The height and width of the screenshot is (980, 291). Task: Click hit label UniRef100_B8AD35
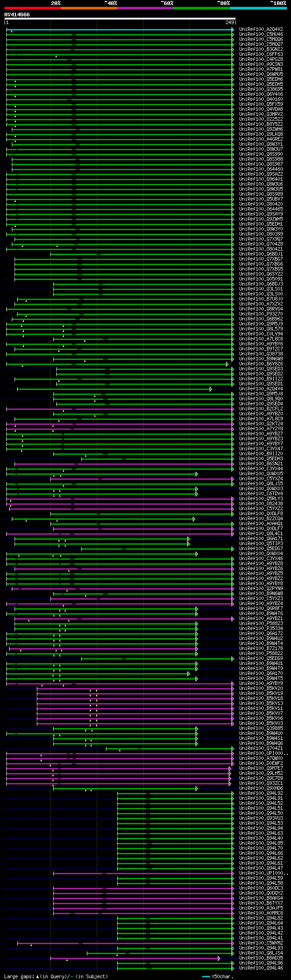[261, 958]
